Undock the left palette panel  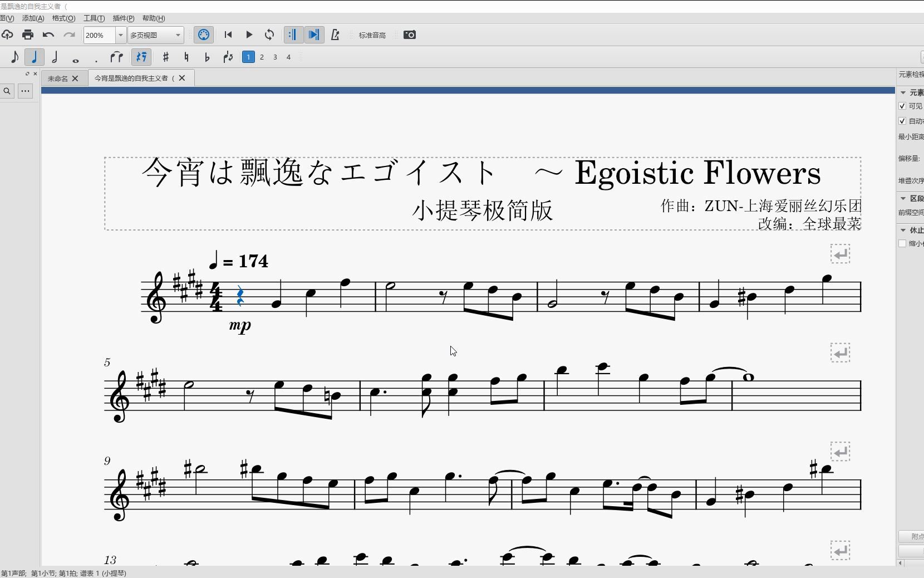27,74
